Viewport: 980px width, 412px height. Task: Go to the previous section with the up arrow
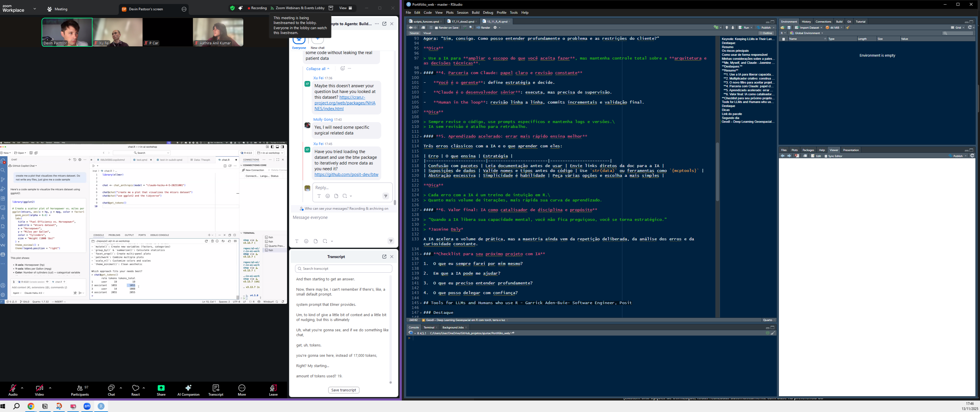pyautogui.click(x=726, y=28)
